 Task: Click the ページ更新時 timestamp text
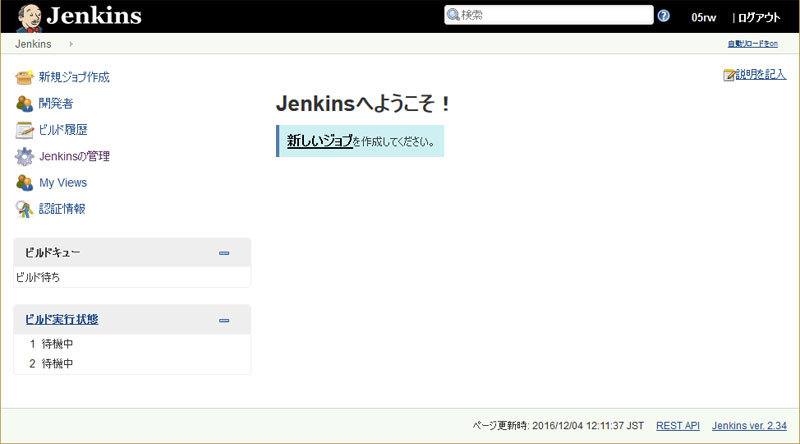coord(558,426)
